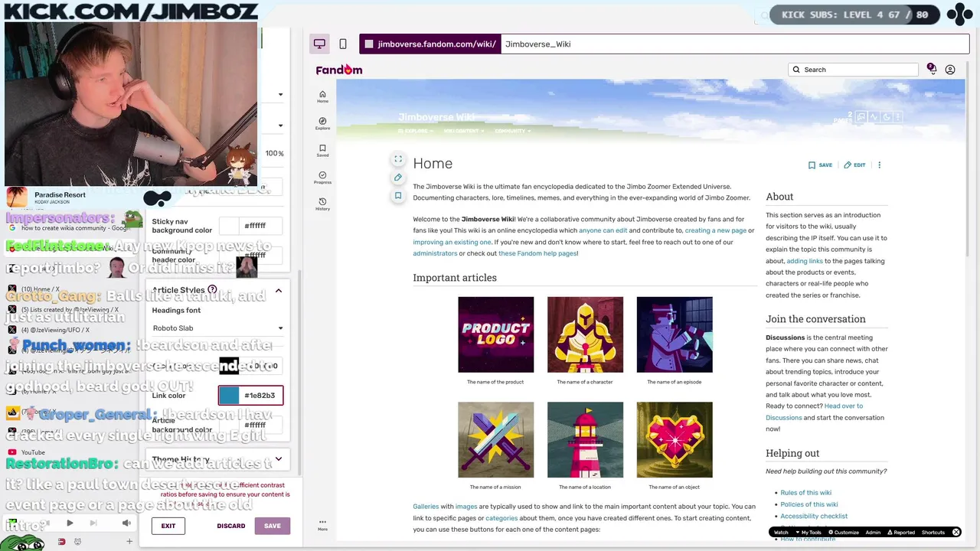
Task: Open Explore in Fandom sidebar
Action: pyautogui.click(x=322, y=123)
